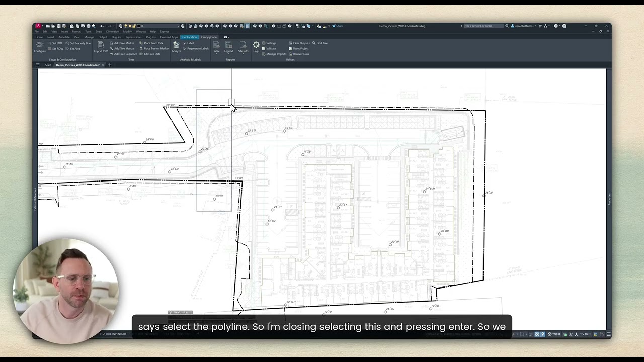
Task: Click Place From CSV tool
Action: pos(151,43)
